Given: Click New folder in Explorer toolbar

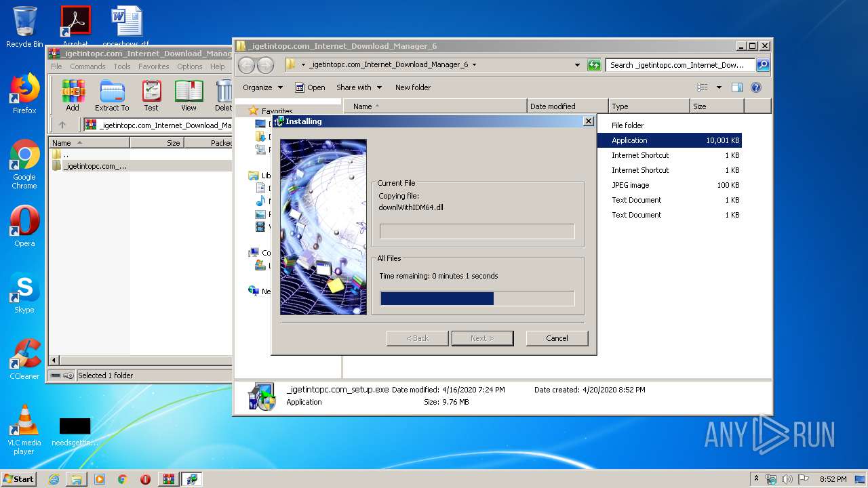Looking at the screenshot, I should 413,87.
